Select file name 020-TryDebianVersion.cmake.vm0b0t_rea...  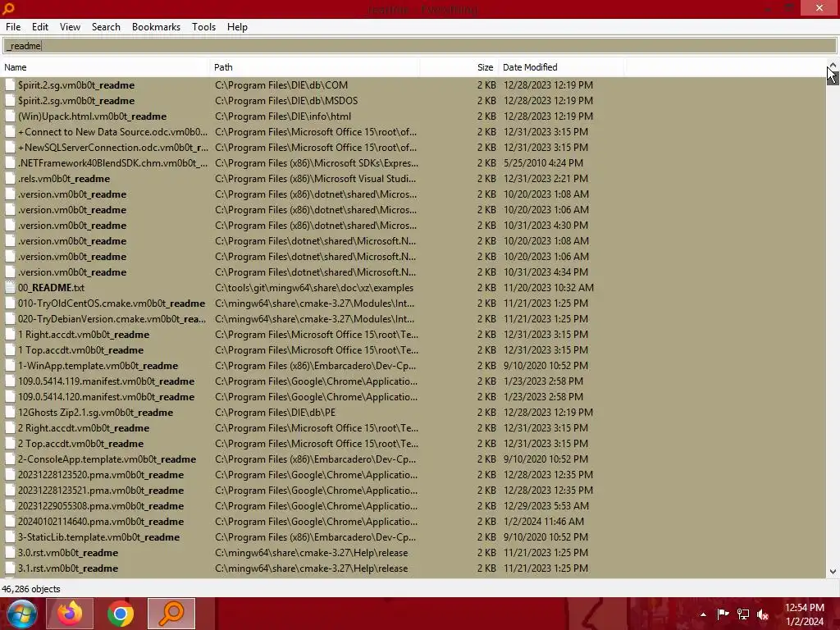point(112,319)
